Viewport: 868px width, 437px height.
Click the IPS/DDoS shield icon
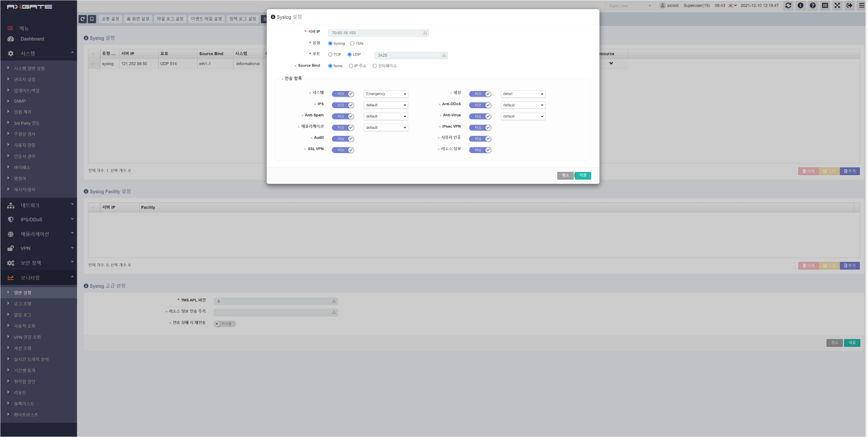(x=11, y=219)
